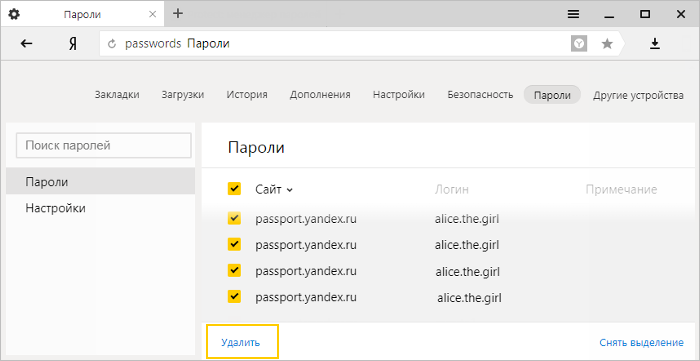Screen dimensions: 700x361
Task: Uncheck the last passport.yandex.ru entry
Action: (234, 296)
